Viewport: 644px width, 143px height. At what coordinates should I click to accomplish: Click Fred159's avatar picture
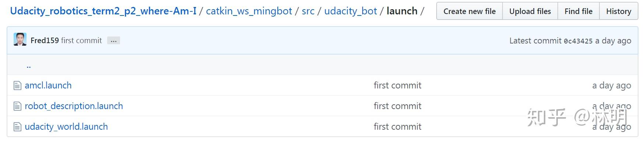(20, 39)
